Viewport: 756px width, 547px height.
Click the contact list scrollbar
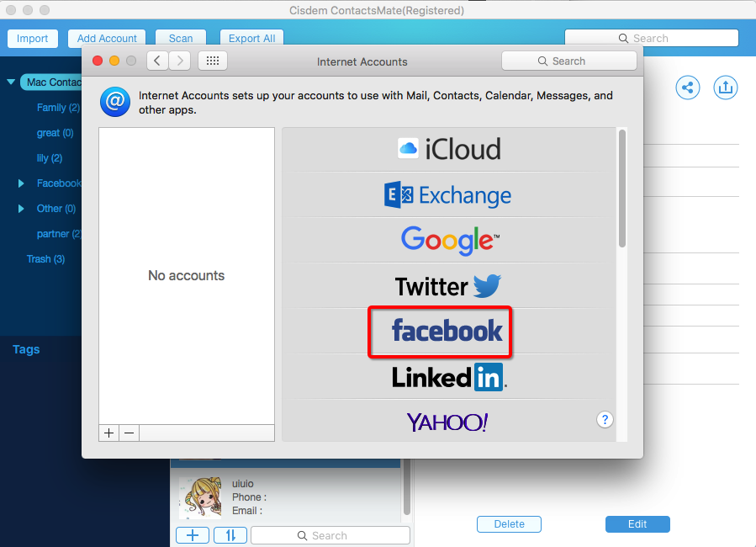[406, 487]
